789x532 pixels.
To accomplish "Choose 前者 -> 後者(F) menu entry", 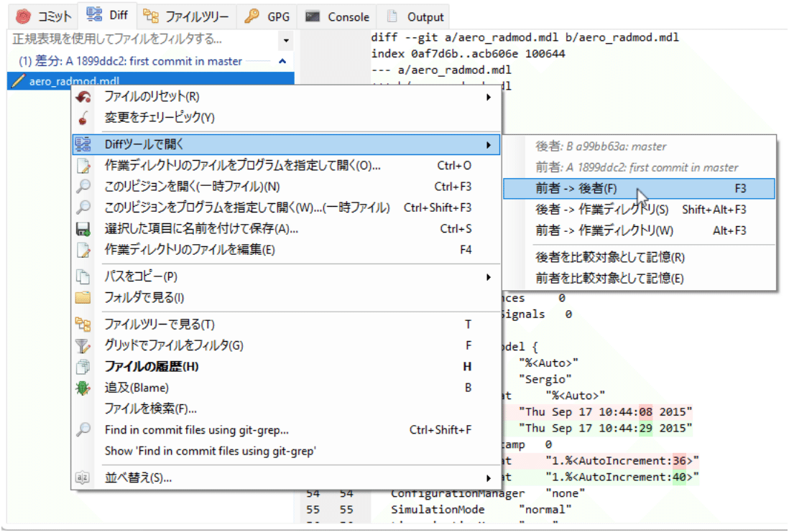I will 639,189.
